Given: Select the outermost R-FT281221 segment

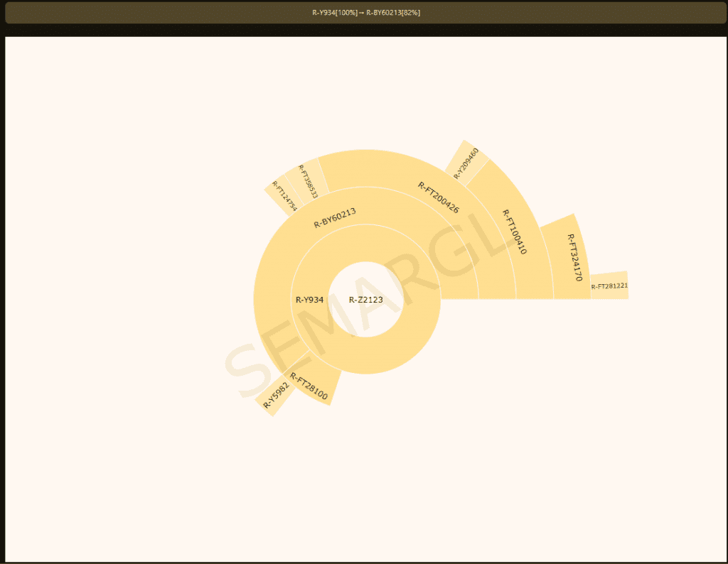Looking at the screenshot, I should coord(609,286).
